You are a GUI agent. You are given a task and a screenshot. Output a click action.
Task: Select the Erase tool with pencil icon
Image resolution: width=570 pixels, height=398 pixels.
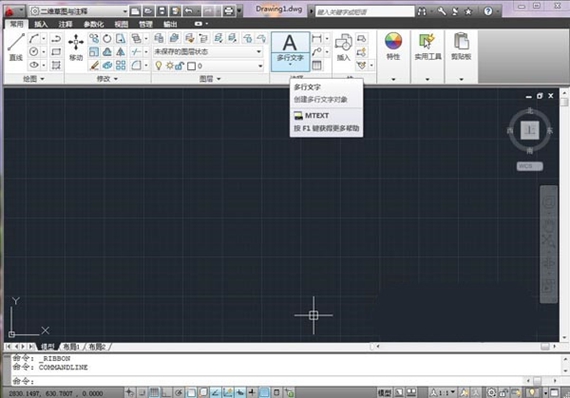94,65
